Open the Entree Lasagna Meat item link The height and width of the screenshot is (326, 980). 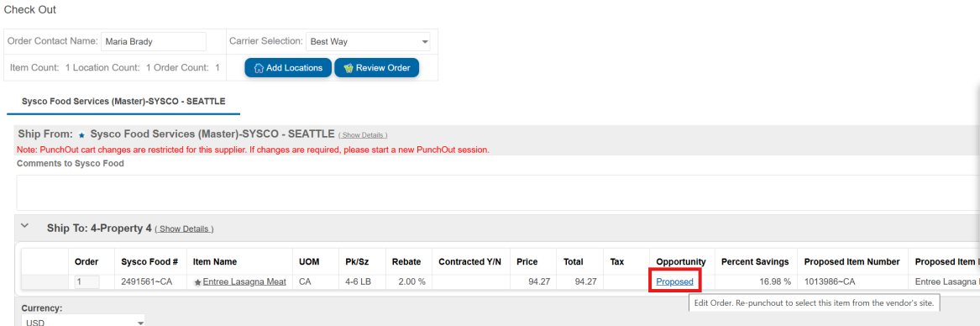pos(244,281)
